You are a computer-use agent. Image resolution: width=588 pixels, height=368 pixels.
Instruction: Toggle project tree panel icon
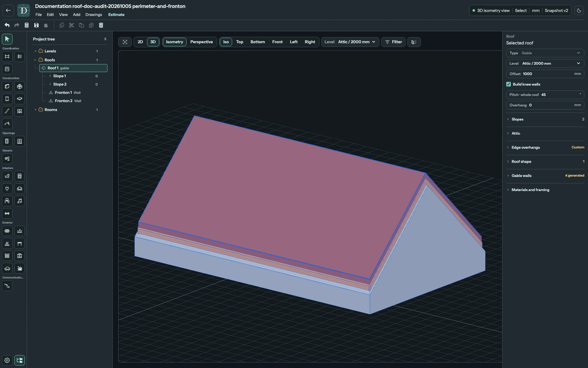[x=20, y=360]
